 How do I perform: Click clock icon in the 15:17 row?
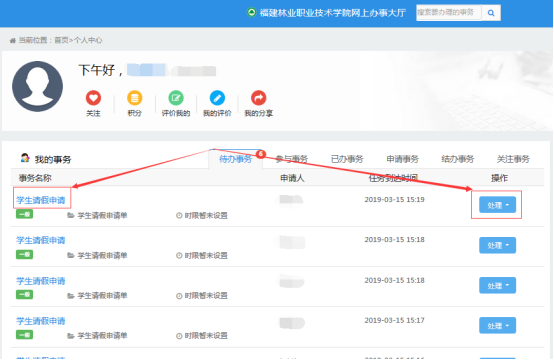179,336
